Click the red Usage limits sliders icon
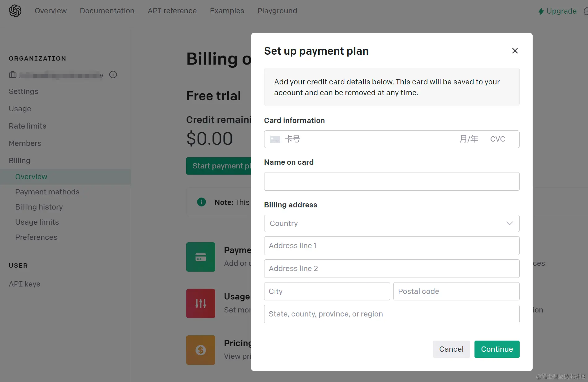Image resolution: width=588 pixels, height=382 pixels. 200,303
